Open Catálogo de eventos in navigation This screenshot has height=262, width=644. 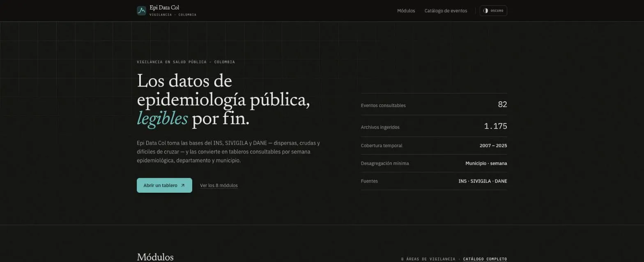446,11
